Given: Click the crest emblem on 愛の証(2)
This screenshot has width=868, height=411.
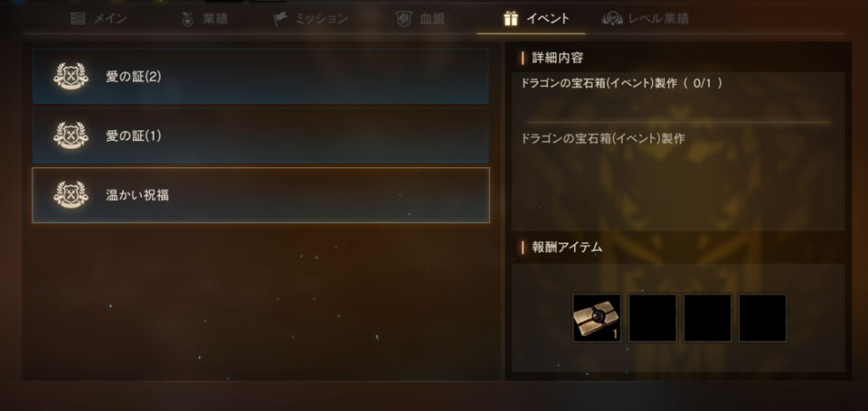Looking at the screenshot, I should coord(71,77).
